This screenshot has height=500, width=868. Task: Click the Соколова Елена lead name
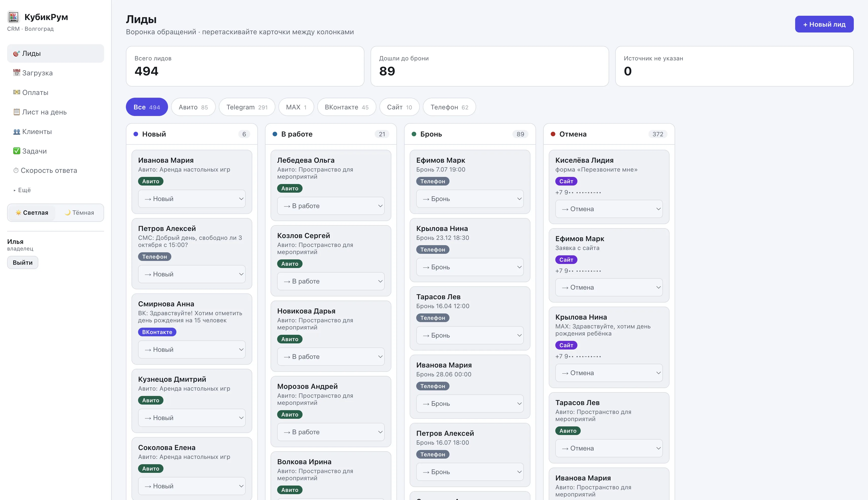(167, 448)
